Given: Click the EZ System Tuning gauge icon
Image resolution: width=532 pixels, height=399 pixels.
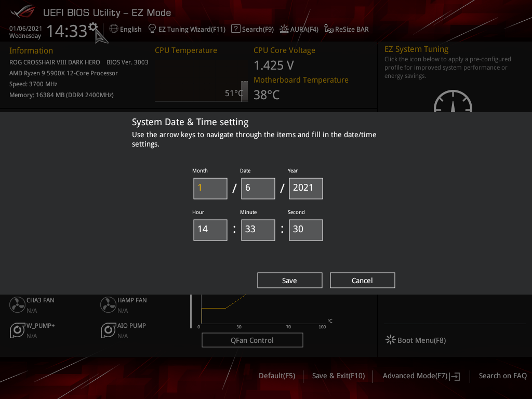Looking at the screenshot, I should pyautogui.click(x=453, y=101).
